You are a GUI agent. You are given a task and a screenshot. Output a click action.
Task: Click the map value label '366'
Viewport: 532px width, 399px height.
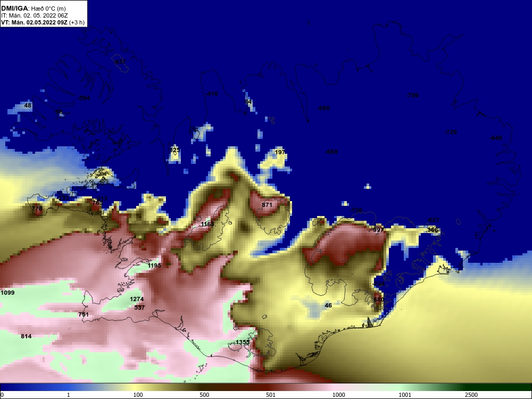tap(433, 230)
